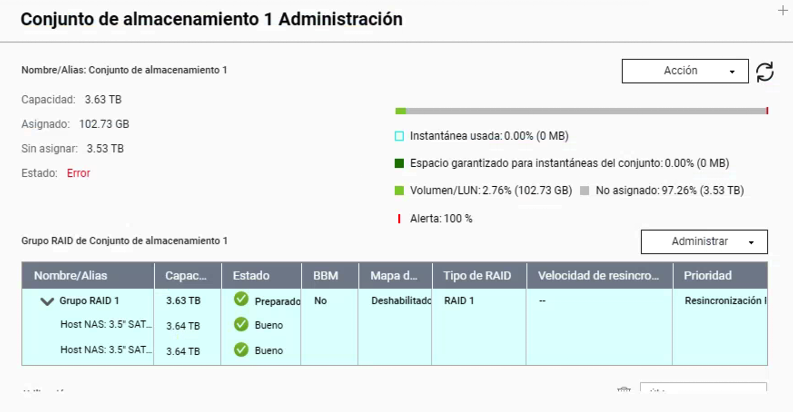This screenshot has height=412, width=793.
Task: Click the trash icon below the RAID table
Action: point(624,391)
